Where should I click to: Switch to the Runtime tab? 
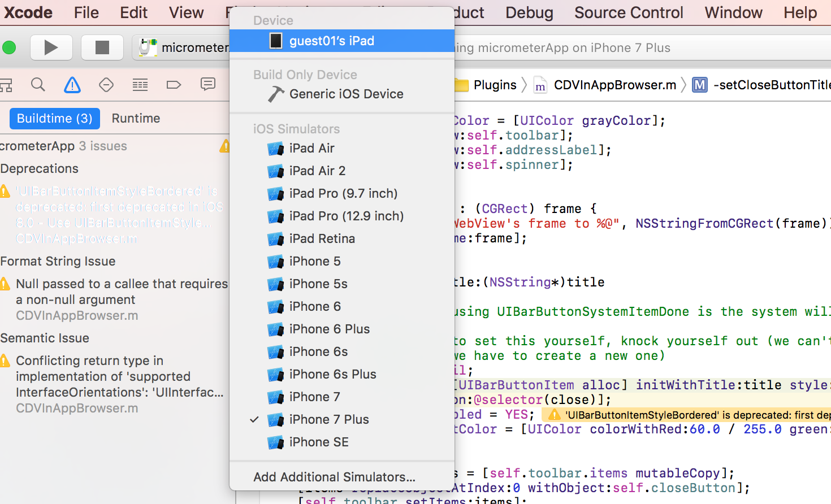click(136, 119)
